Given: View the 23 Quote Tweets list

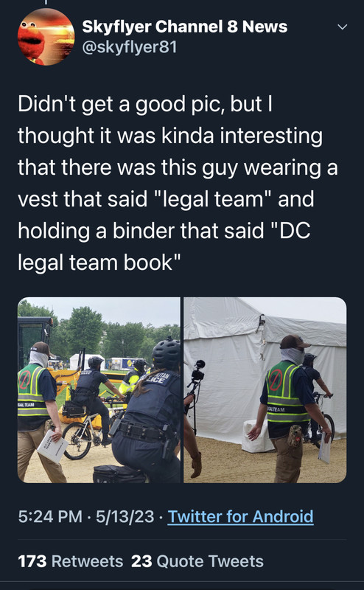Looking at the screenshot, I should [x=197, y=561].
